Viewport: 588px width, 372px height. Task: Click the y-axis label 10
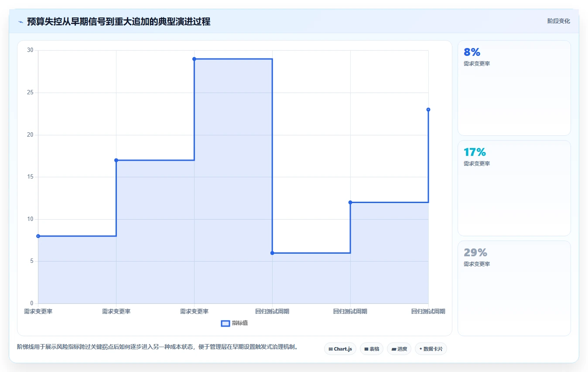pos(30,219)
